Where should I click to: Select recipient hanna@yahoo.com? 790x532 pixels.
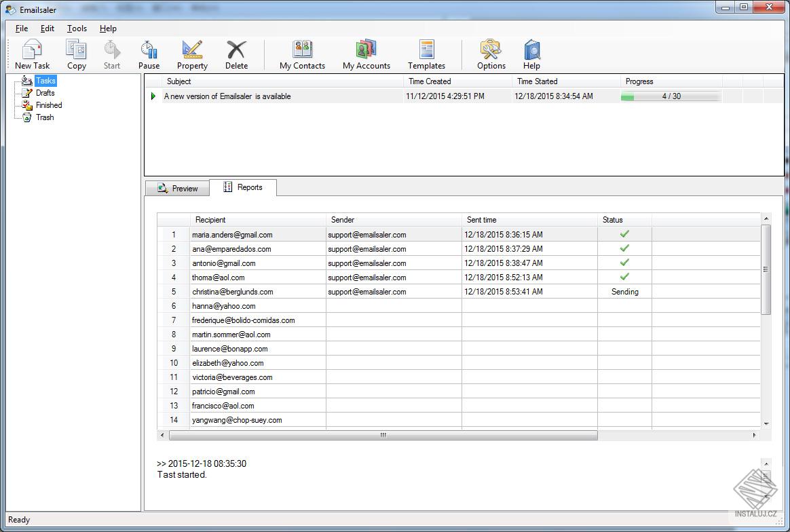[x=224, y=306]
